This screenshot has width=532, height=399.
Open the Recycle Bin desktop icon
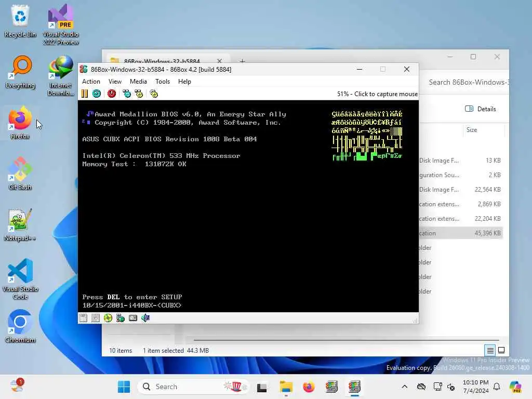(20, 21)
